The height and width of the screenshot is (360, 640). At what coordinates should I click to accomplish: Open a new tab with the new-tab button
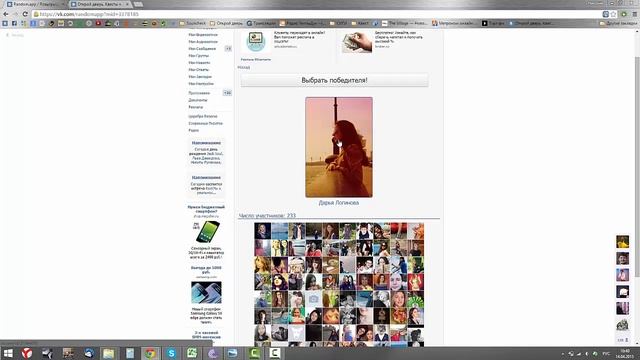click(138, 4)
